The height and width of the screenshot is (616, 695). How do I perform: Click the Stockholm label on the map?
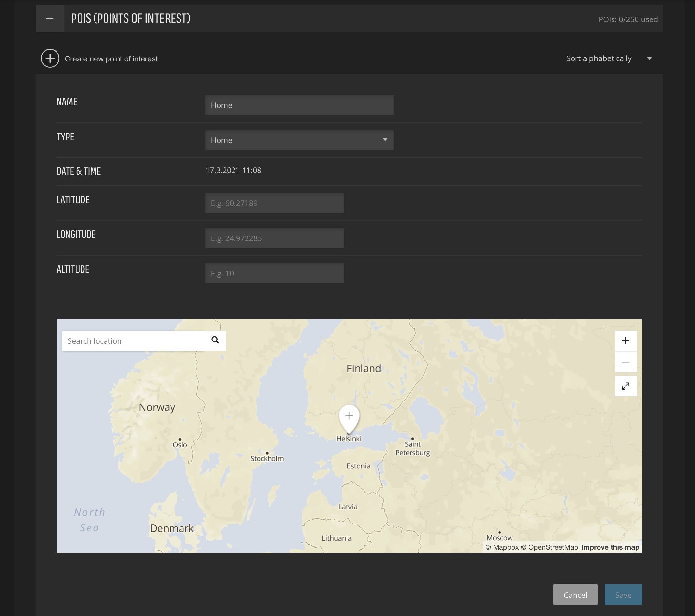pos(267,458)
